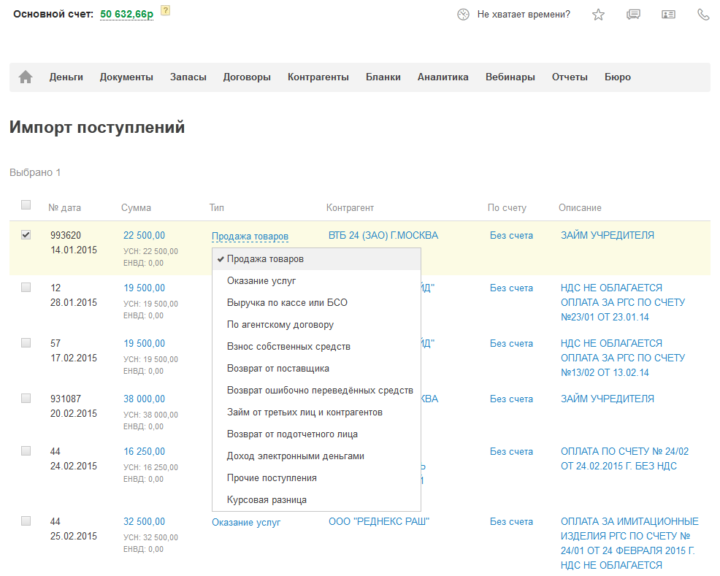Click the home icon in navigation bar
This screenshot has width=720, height=576.
(x=26, y=77)
